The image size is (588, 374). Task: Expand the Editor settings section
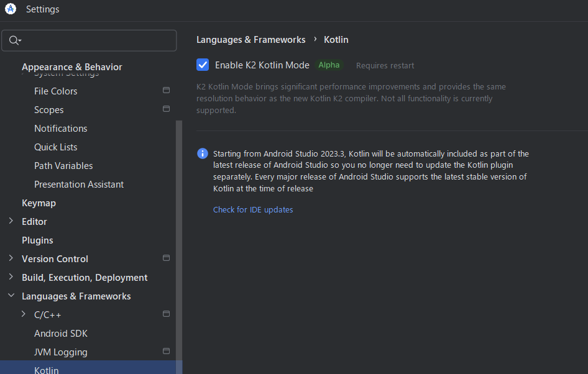(11, 221)
